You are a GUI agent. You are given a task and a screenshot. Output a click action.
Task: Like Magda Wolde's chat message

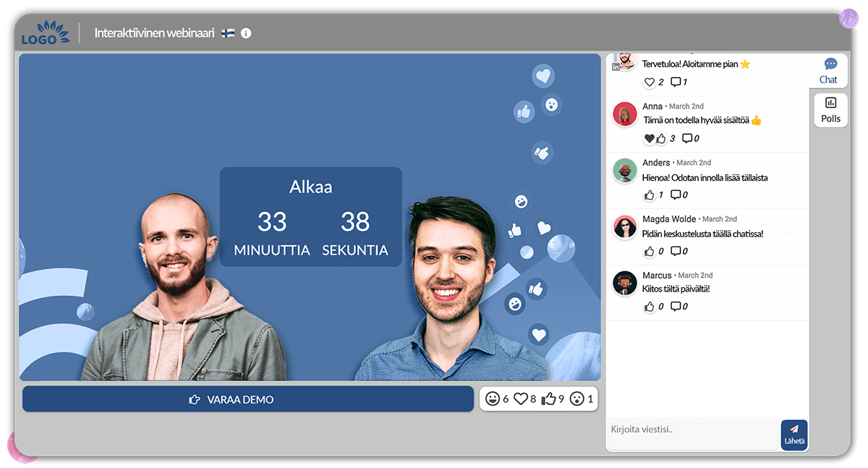click(x=649, y=251)
